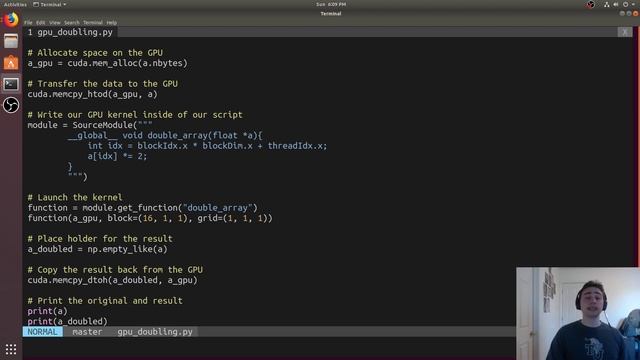
Task: Open the Terminal menu
Action: coord(93,23)
